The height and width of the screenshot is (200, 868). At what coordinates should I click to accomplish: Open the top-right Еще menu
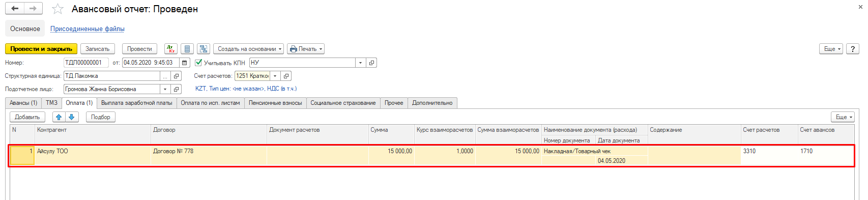click(831, 49)
